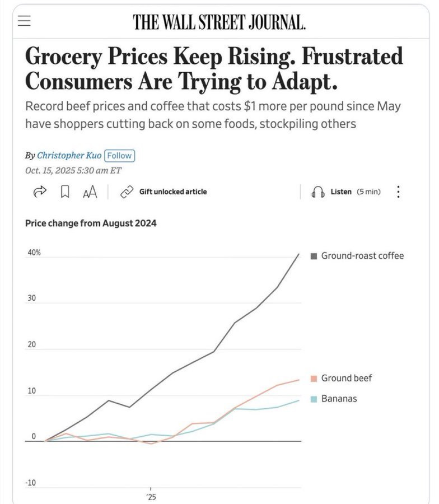439x504 pixels.
Task: Toggle Follow for author Christopher Kuo
Action: (x=119, y=156)
